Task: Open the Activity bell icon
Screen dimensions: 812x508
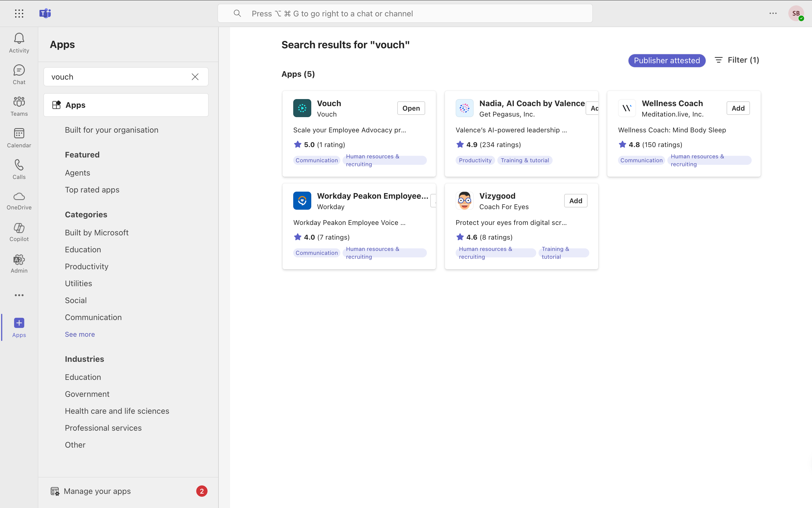Action: pos(19,38)
